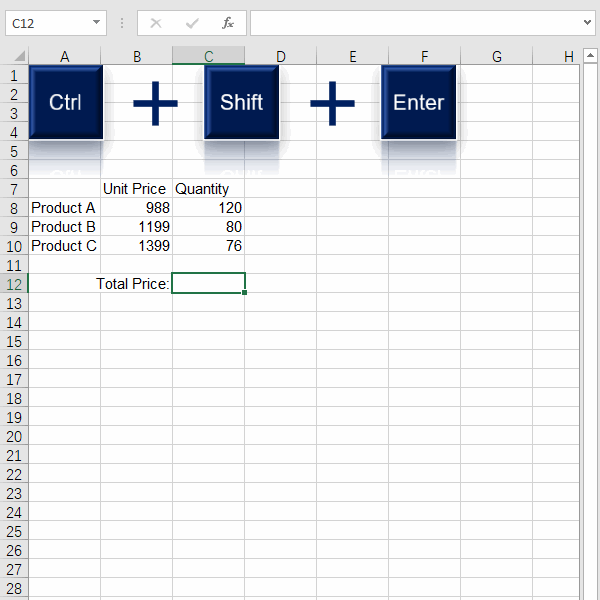Image resolution: width=600 pixels, height=600 pixels.
Task: Select the plus sign between Shift and Enter
Action: click(332, 103)
